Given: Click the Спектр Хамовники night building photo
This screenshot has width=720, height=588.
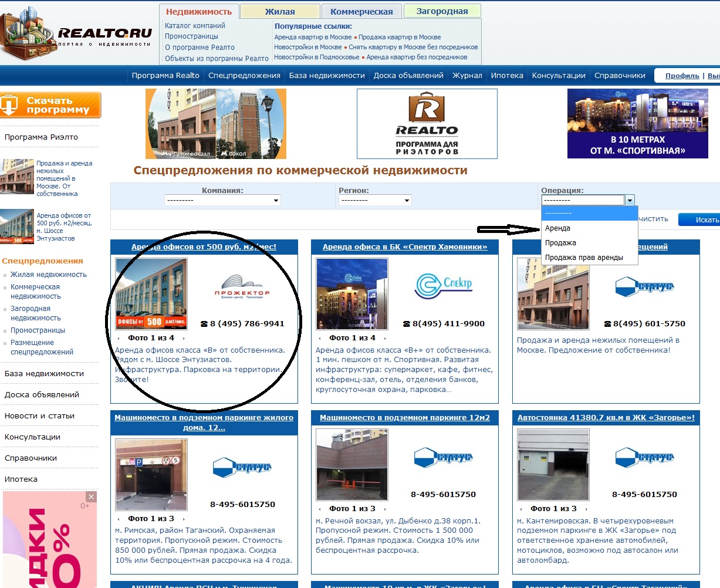Looking at the screenshot, I should tap(352, 294).
